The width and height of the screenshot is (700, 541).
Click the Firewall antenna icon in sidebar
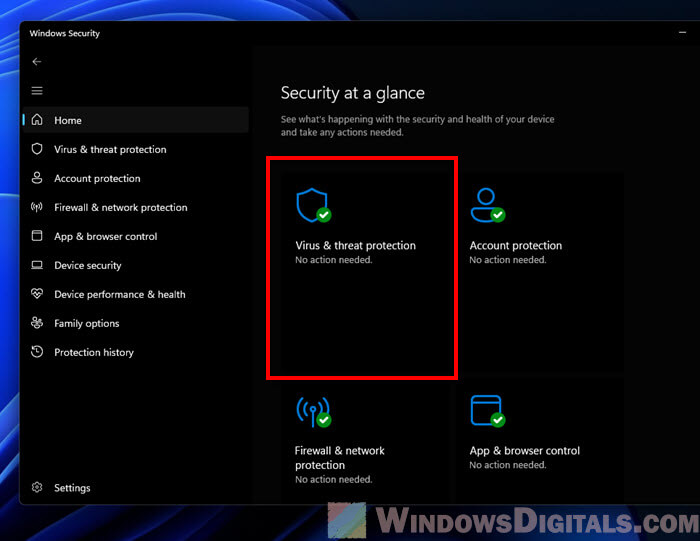37,207
